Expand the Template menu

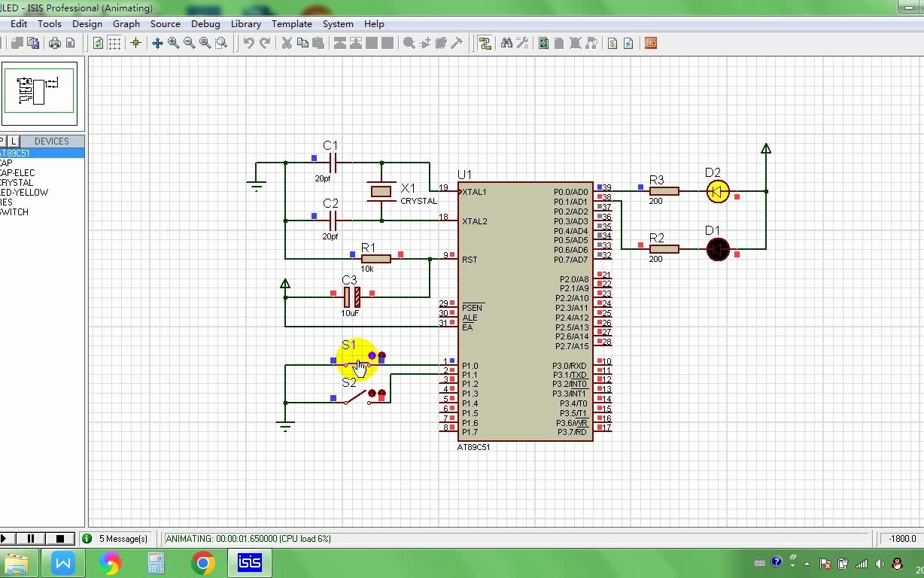[x=292, y=23]
